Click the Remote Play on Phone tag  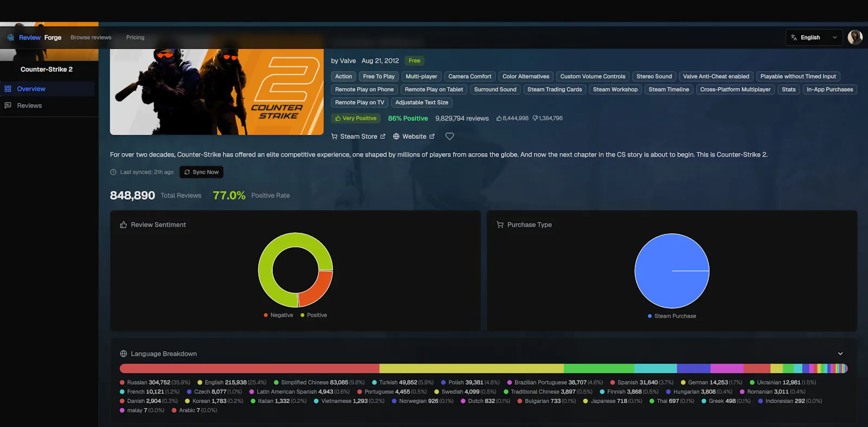click(364, 90)
